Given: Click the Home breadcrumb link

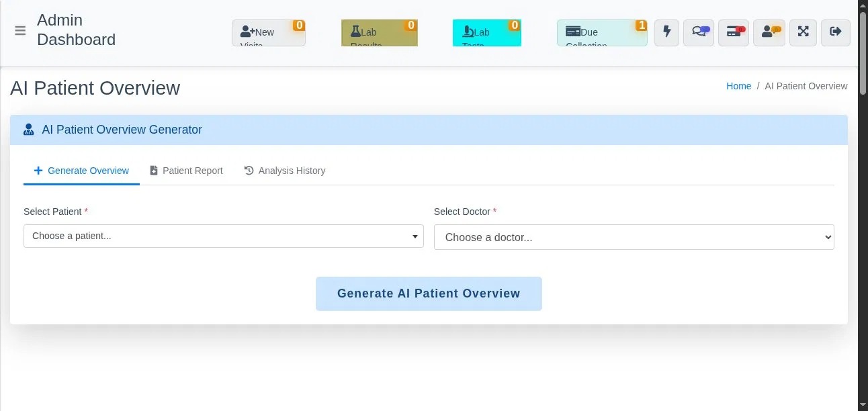Looking at the screenshot, I should (x=738, y=86).
